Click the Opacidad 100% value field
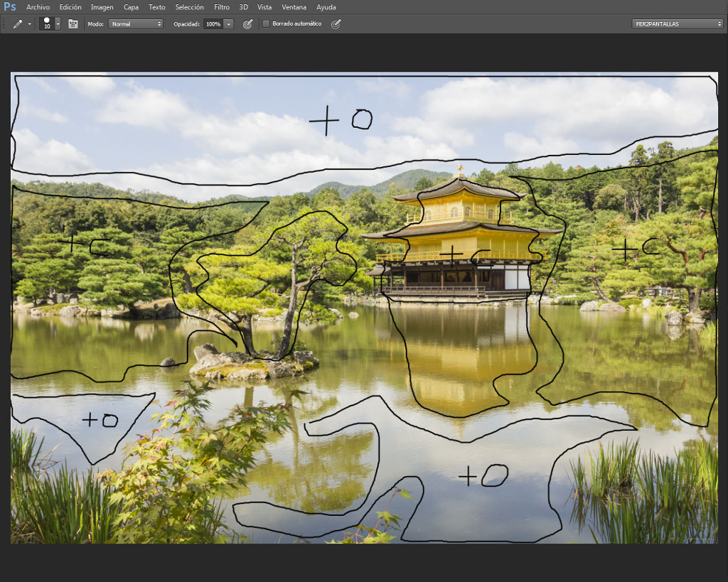The image size is (728, 582). pos(213,24)
